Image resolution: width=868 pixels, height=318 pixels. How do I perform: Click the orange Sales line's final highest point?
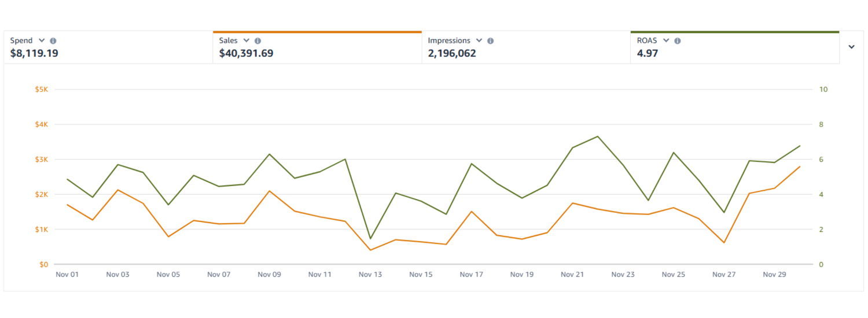pos(800,167)
